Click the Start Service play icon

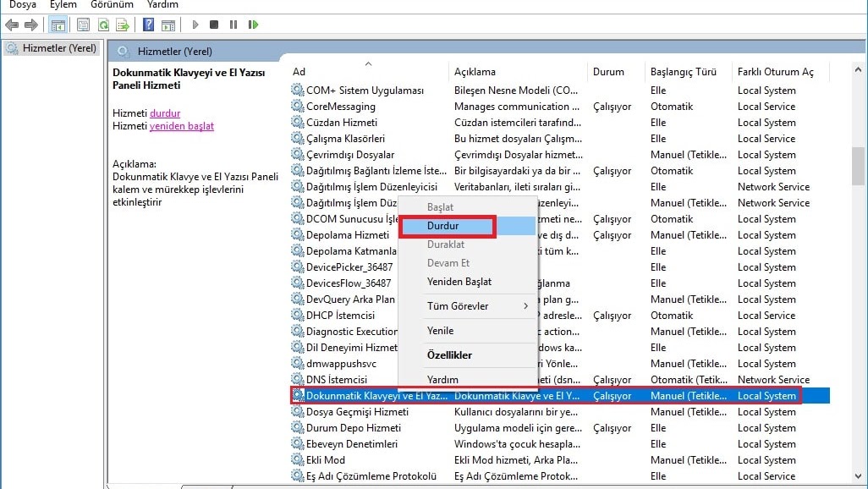(x=195, y=25)
